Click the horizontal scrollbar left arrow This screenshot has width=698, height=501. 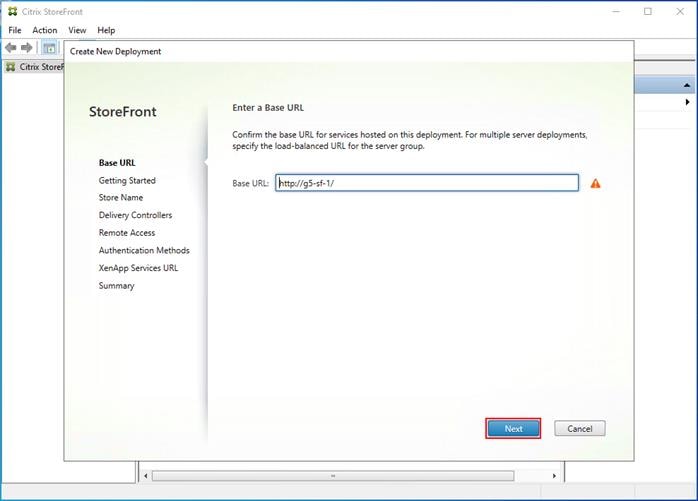[146, 476]
